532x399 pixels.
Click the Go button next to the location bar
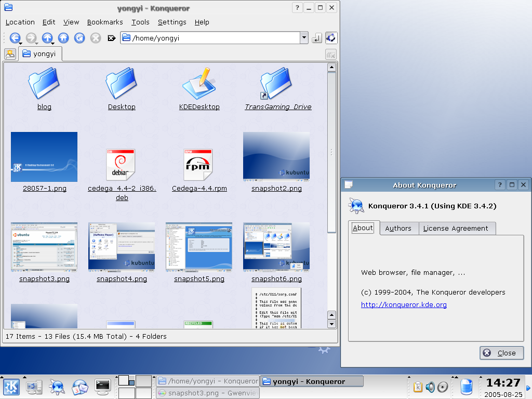click(316, 38)
